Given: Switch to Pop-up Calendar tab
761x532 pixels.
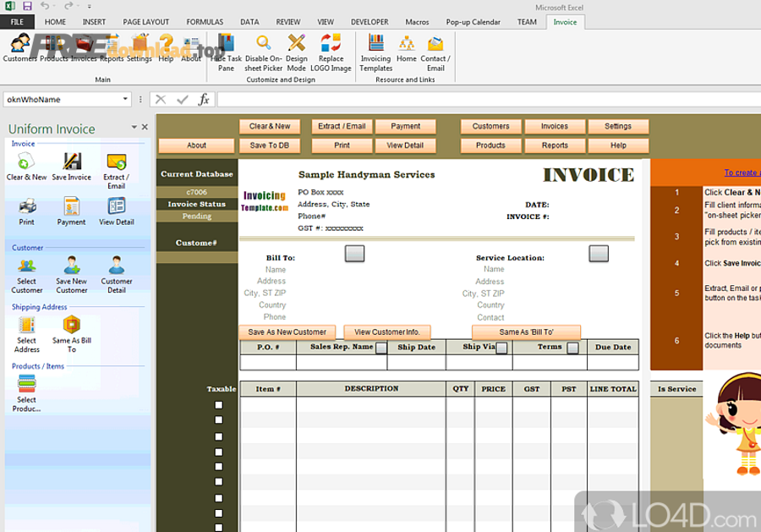Looking at the screenshot, I should pos(474,22).
